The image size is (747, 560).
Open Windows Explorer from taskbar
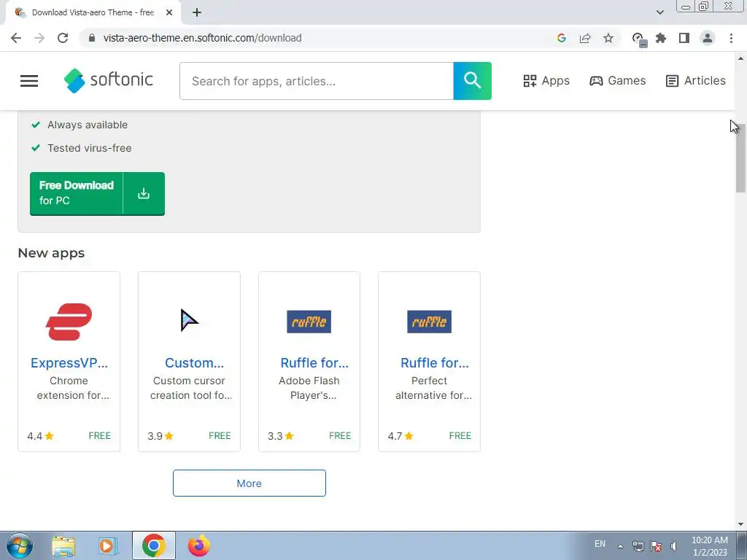63,545
